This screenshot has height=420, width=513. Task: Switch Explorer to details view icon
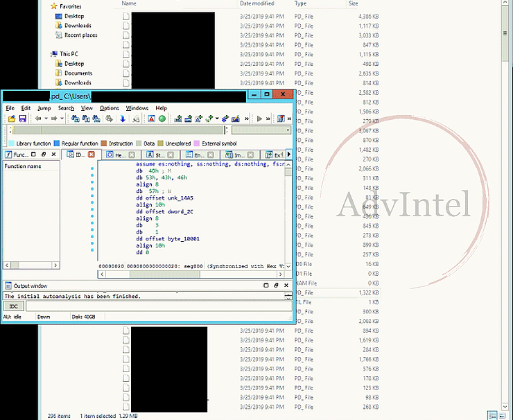[492, 415]
